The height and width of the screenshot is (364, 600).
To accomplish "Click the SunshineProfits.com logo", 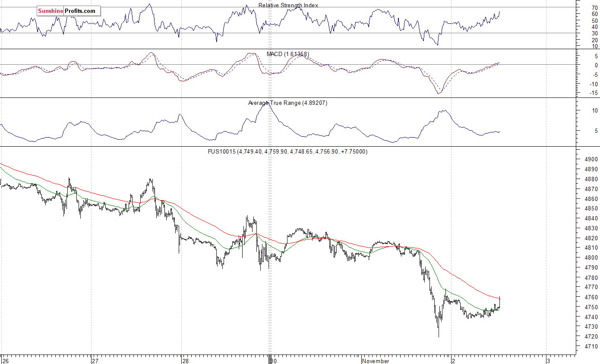I will click(x=69, y=11).
